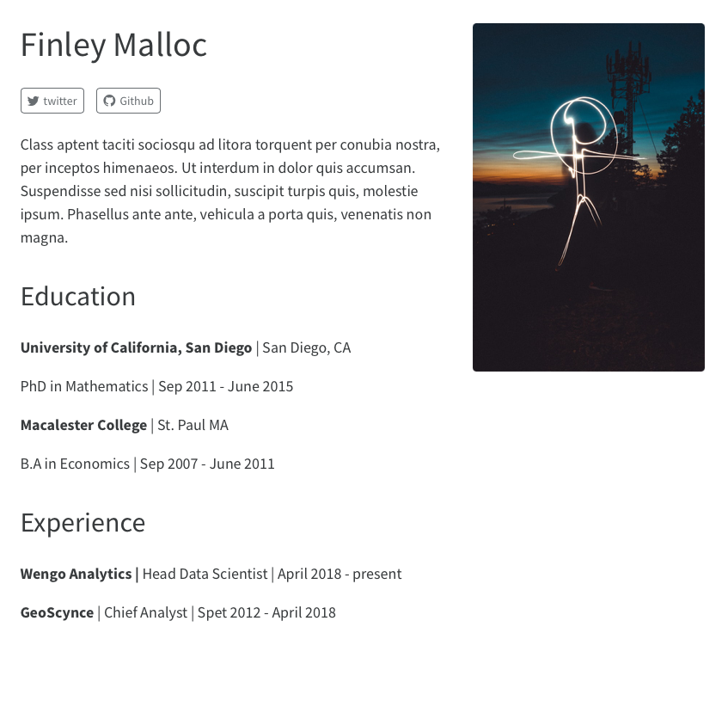Viewport: 728px width, 707px height.
Task: Click the PhD in Mathematics line
Action: 84,386
